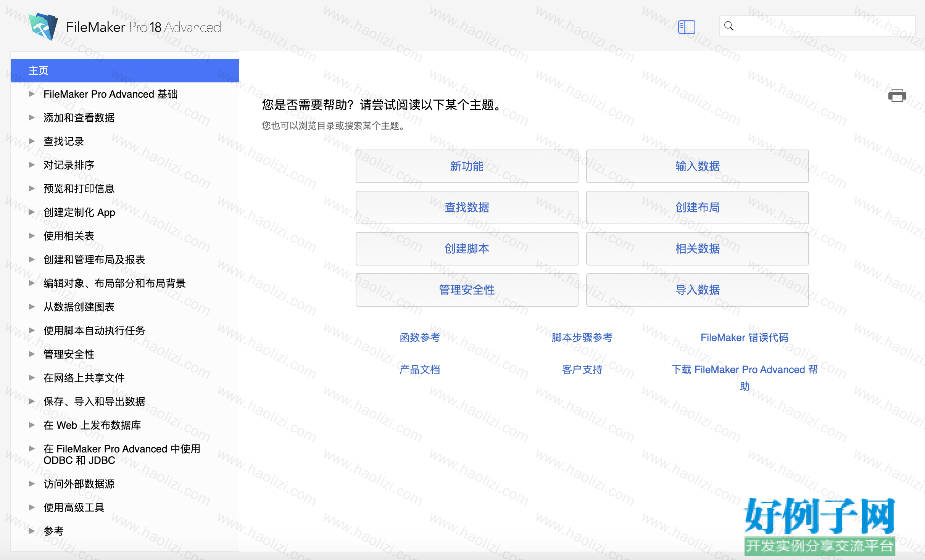This screenshot has width=925, height=560.
Task: Open the 客户支持 link
Action: [582, 370]
